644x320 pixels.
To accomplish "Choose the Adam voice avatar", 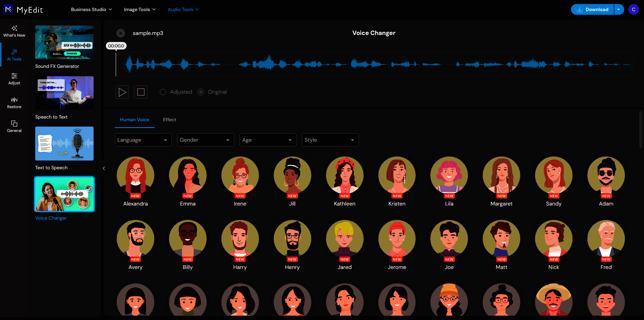I will point(606,175).
